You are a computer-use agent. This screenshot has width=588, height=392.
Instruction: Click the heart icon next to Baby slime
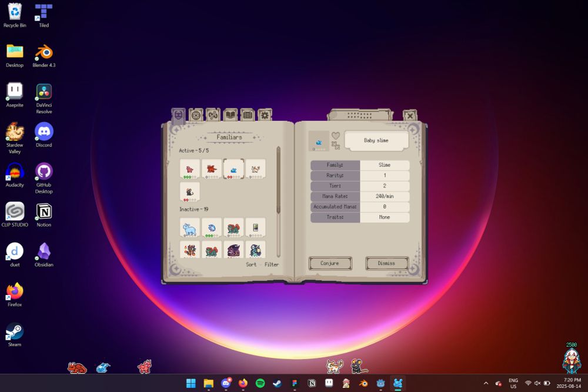[x=335, y=135]
